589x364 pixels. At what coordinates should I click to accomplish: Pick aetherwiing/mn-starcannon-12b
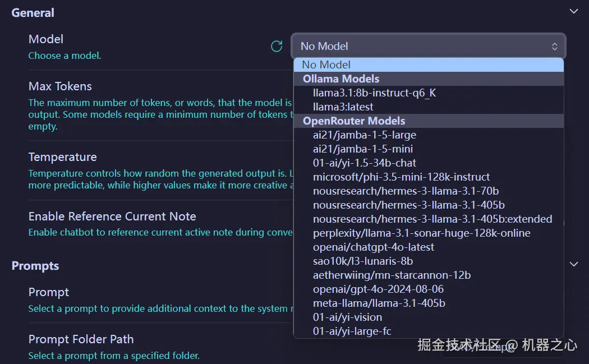(392, 275)
